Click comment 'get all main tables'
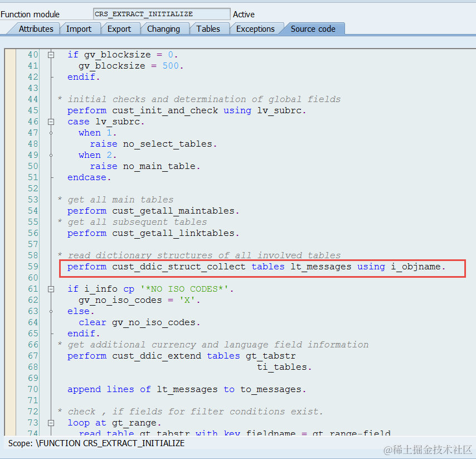 tap(120, 200)
